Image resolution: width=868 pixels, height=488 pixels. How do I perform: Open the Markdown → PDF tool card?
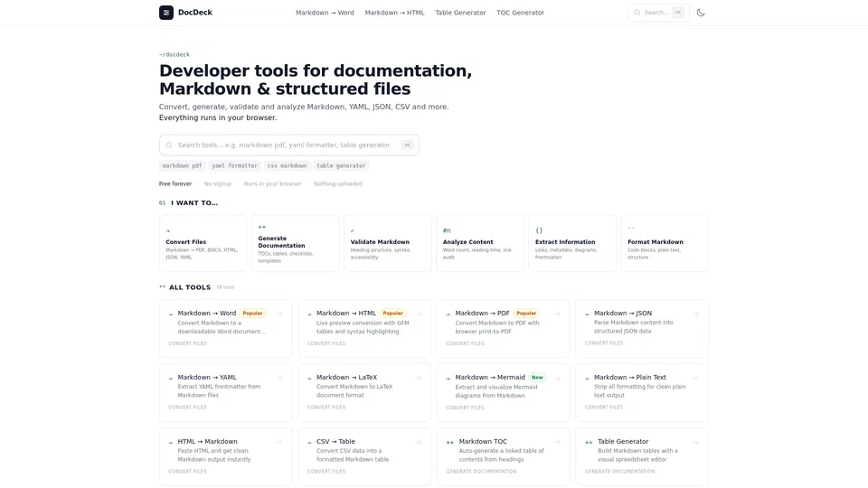coord(504,329)
